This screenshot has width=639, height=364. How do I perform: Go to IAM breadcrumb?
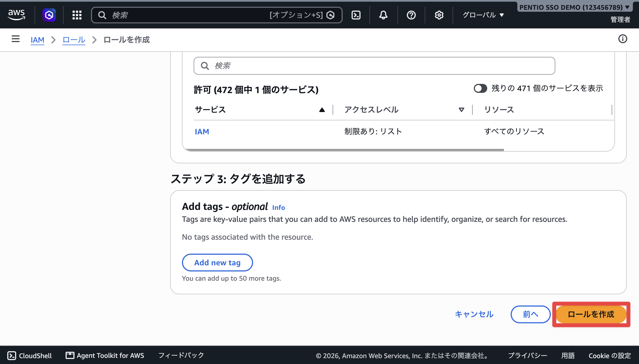pos(37,40)
